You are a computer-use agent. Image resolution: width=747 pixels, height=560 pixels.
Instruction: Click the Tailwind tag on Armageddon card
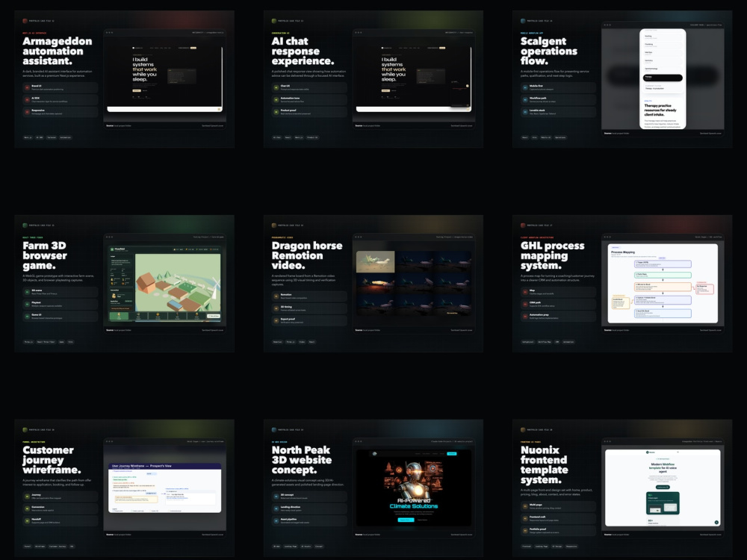(52, 137)
